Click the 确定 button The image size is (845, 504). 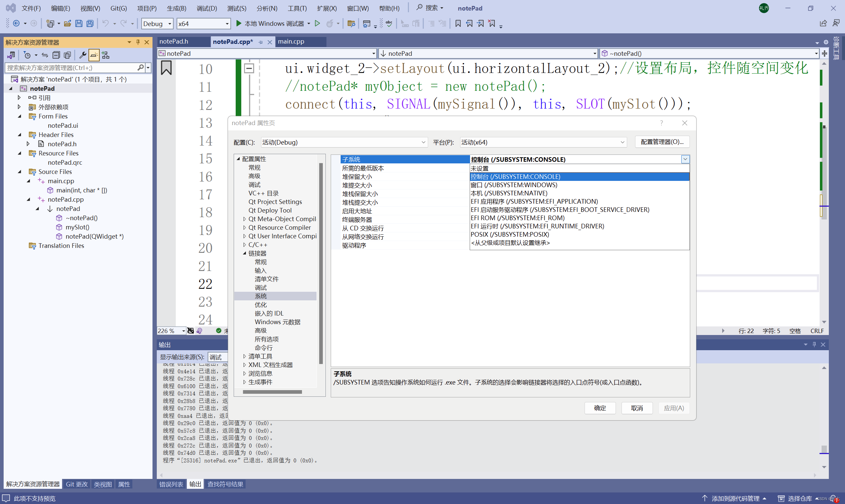click(599, 408)
